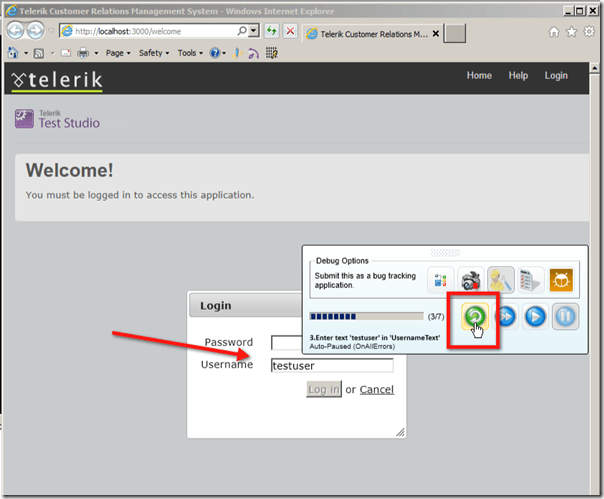The width and height of the screenshot is (604, 499).
Task: Expand the Home button dropdown arrow
Action: (26, 53)
